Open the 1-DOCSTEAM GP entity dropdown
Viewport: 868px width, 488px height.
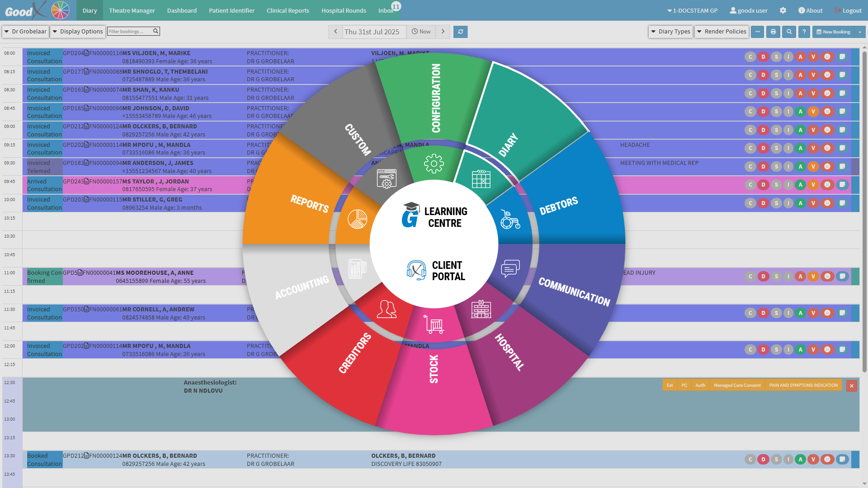(692, 10)
